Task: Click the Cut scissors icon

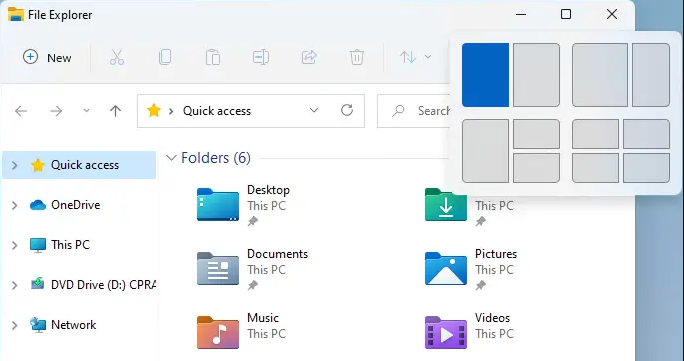Action: tap(117, 57)
